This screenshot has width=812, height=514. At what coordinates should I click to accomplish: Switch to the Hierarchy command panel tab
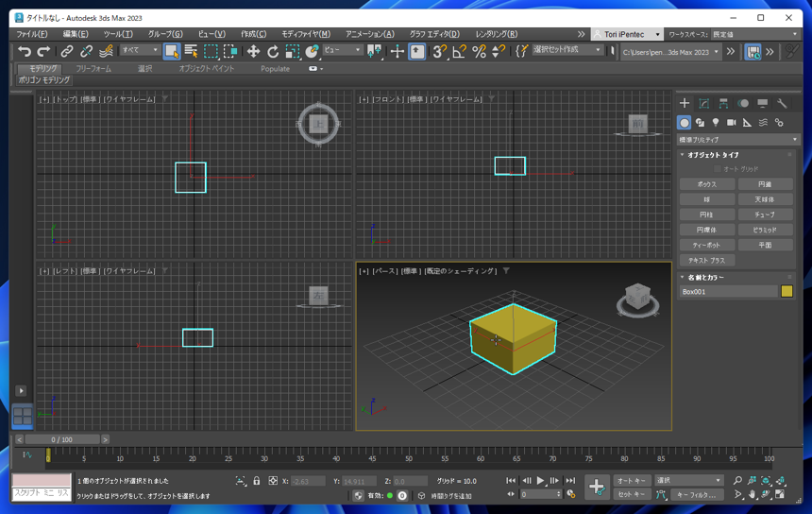click(723, 103)
